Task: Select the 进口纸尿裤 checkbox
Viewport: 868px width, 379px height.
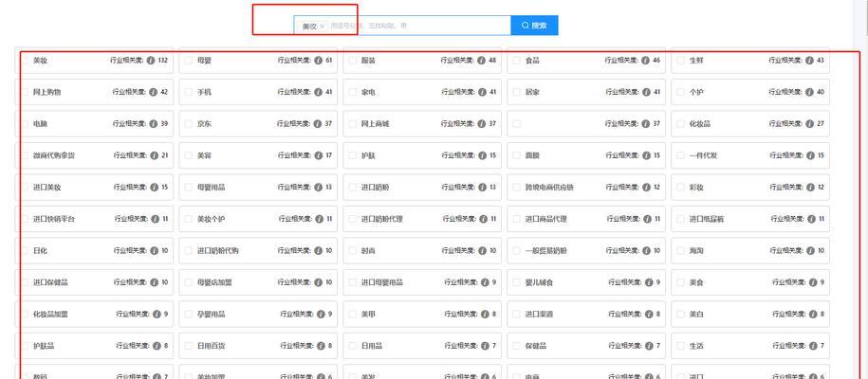Action: (x=680, y=219)
